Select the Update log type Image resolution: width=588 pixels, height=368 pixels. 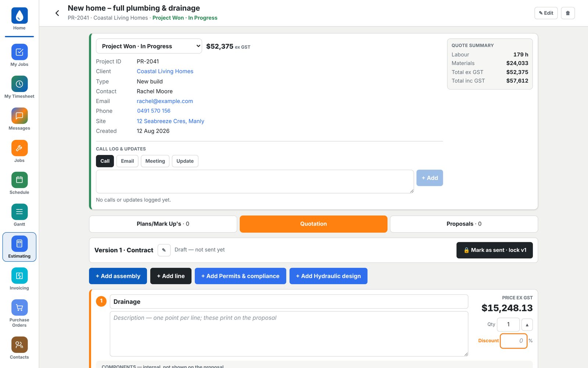(x=185, y=161)
